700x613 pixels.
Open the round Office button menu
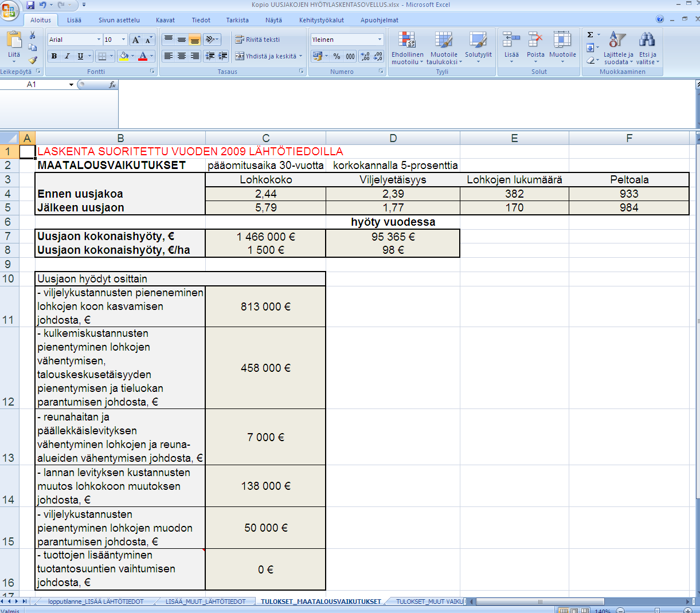9,10
